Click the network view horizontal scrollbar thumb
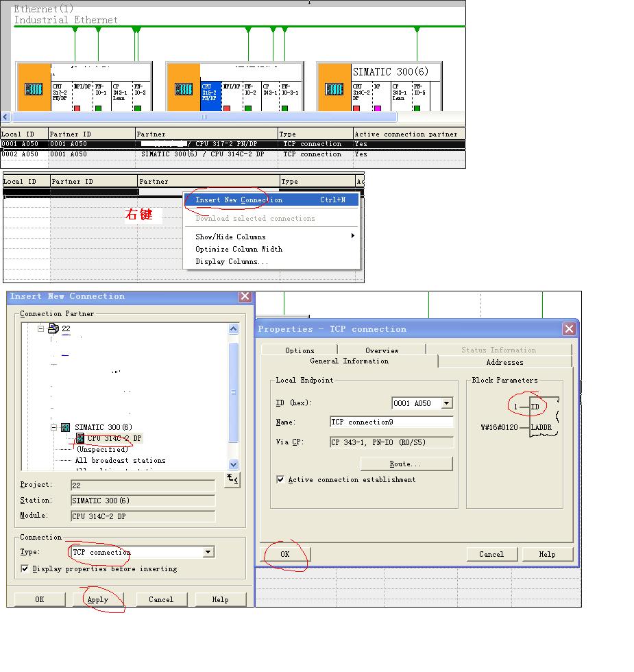The image size is (634, 672). tap(204, 117)
